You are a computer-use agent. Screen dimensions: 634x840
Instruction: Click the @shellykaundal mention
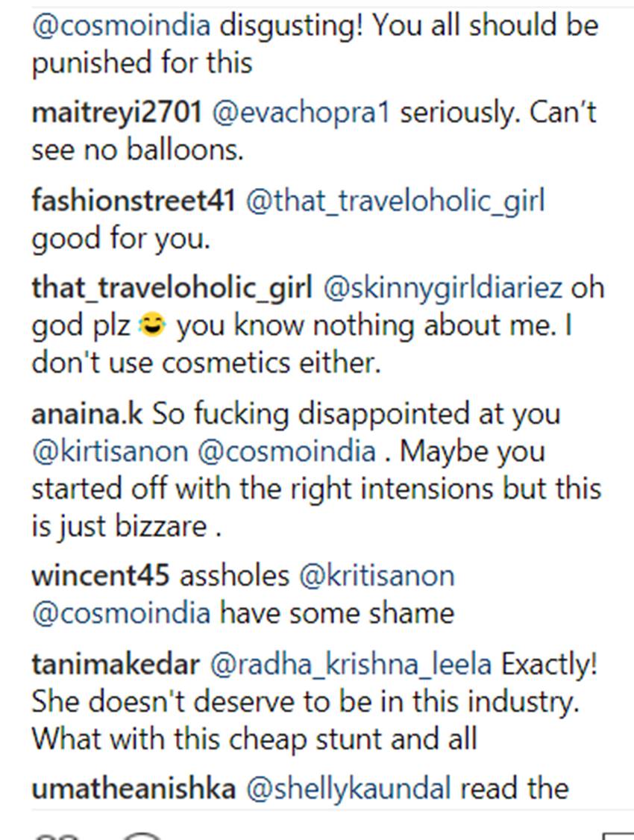(348, 789)
